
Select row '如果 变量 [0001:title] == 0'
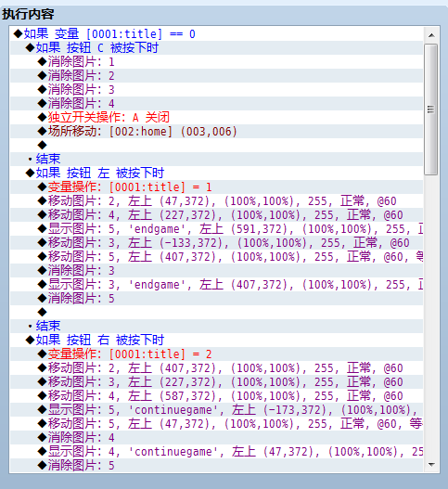pyautogui.click(x=216, y=33)
